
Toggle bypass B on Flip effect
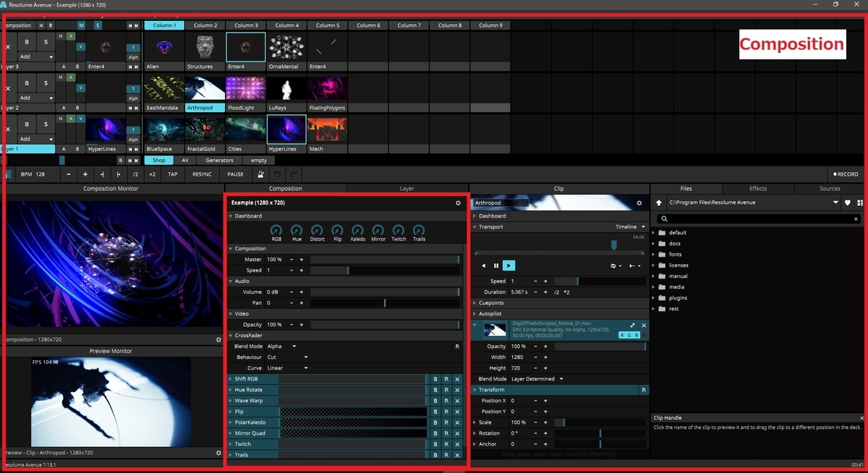pyautogui.click(x=435, y=412)
